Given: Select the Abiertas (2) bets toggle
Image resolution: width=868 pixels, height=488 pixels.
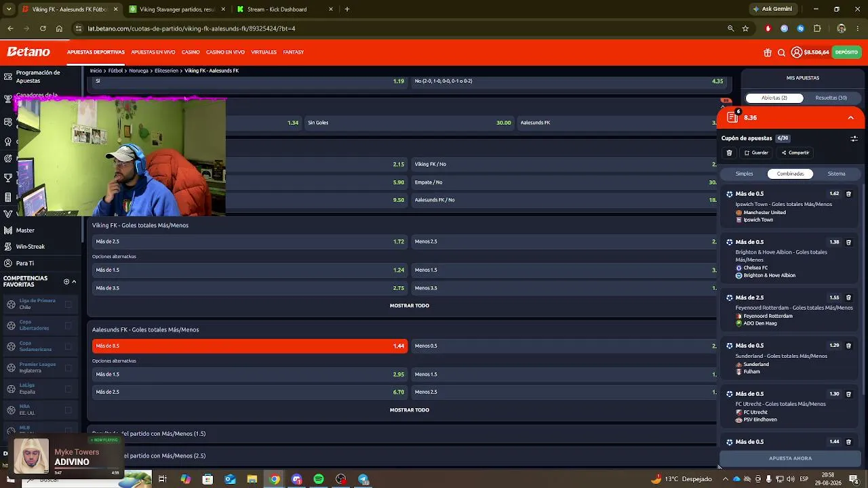Looking at the screenshot, I should point(774,98).
